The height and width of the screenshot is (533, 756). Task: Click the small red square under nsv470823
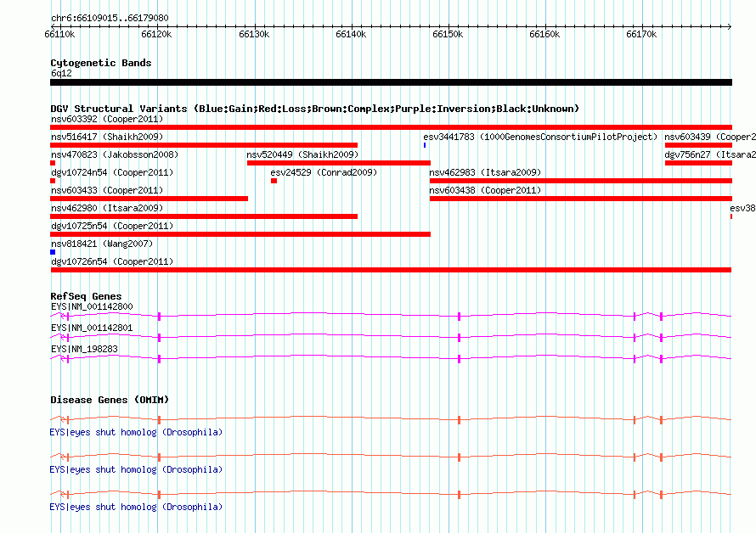[53, 163]
